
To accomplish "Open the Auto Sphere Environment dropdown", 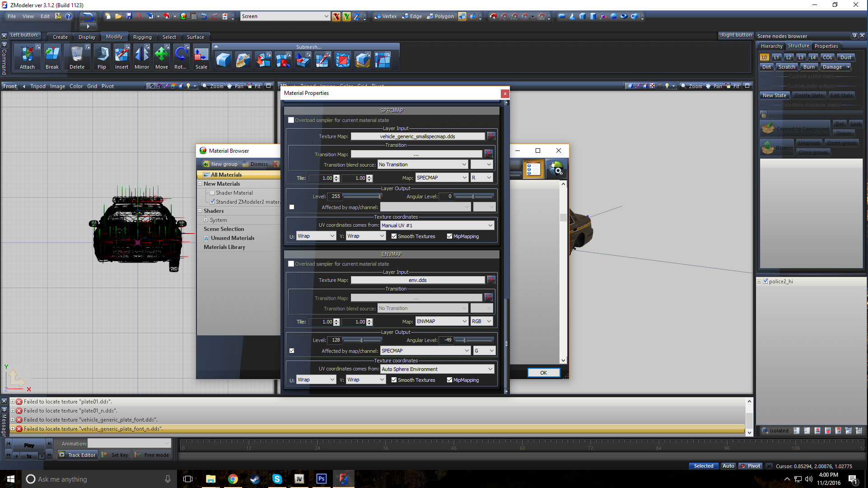I will click(437, 369).
